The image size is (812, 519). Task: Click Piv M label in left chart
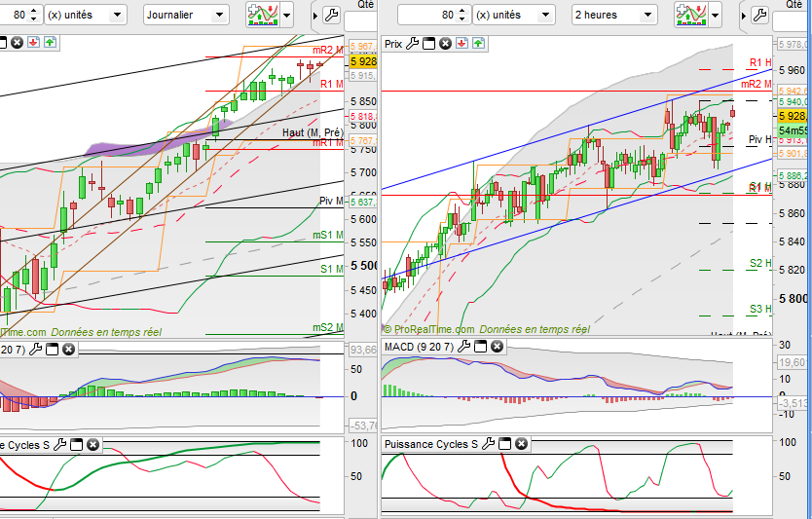pyautogui.click(x=331, y=201)
